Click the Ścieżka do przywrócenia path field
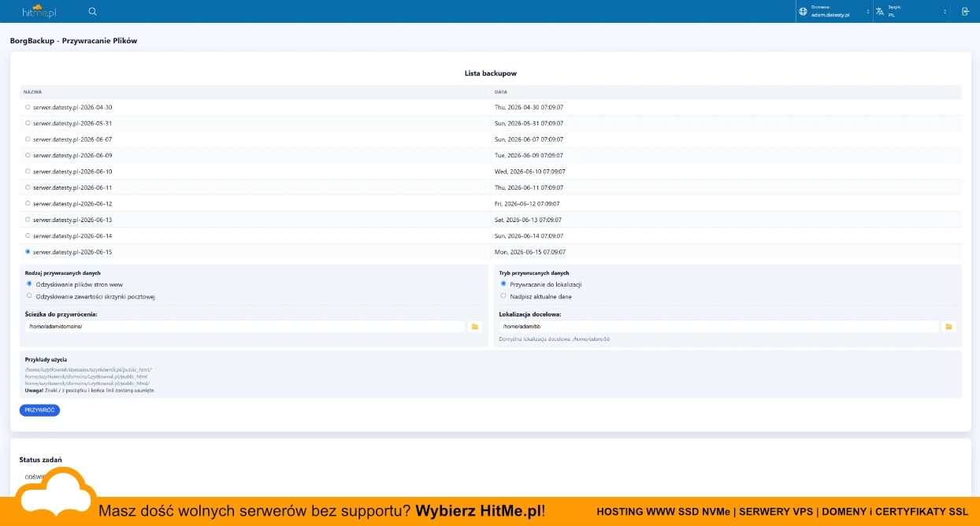Screen dimensions: 980x526 pyautogui.click(x=245, y=326)
